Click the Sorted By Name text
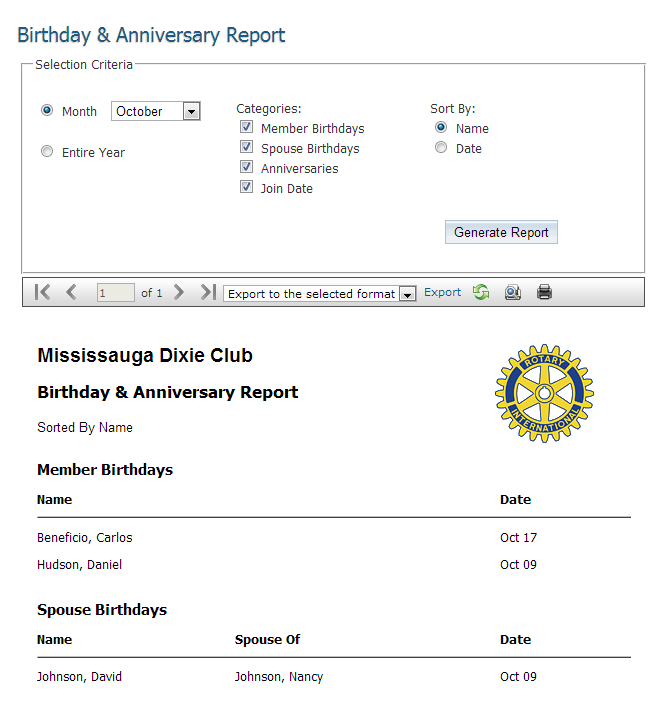Viewport: 657px width, 714px height. [85, 428]
